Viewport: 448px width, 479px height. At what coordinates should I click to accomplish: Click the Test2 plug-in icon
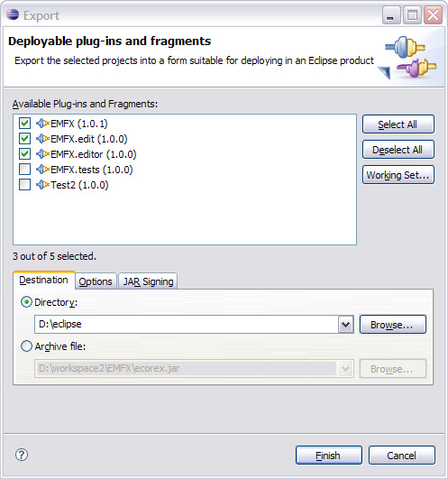click(42, 185)
